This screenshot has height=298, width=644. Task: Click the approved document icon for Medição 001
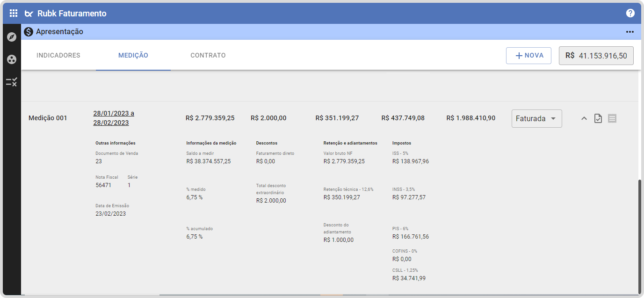pyautogui.click(x=598, y=118)
